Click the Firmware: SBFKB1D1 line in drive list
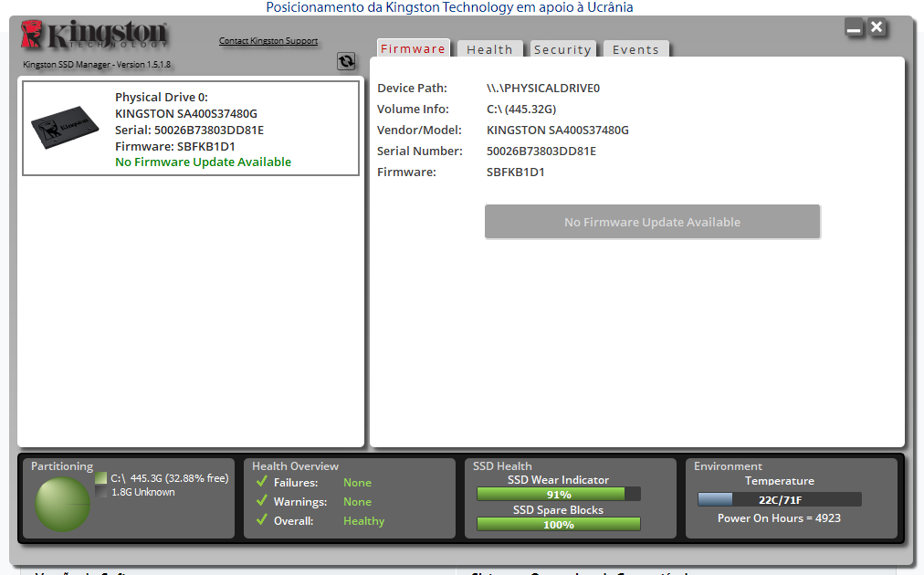924x575 pixels. [x=175, y=146]
